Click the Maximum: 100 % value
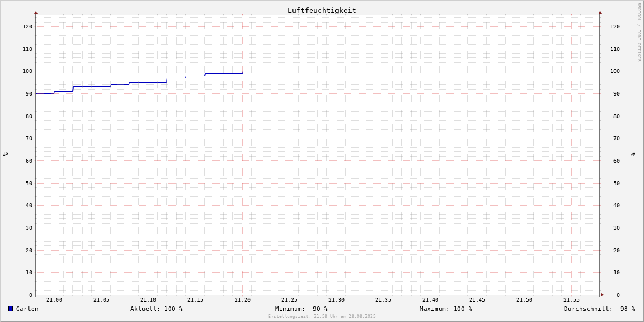The height and width of the screenshot is (322, 644). point(446,309)
